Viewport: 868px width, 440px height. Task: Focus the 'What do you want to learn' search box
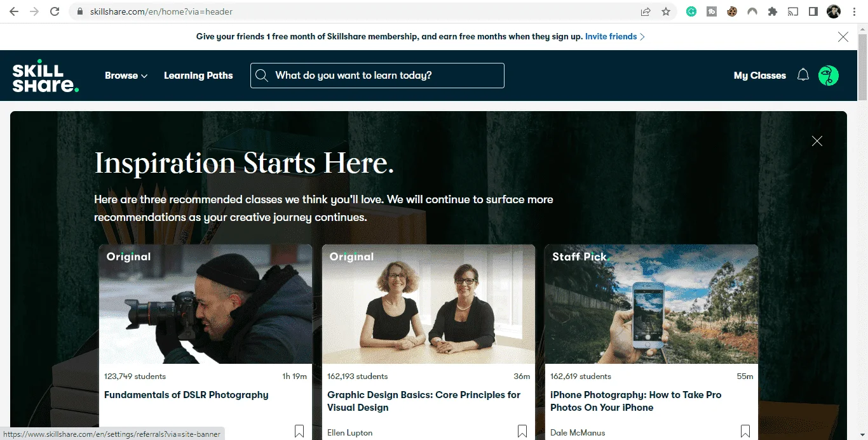pyautogui.click(x=377, y=76)
